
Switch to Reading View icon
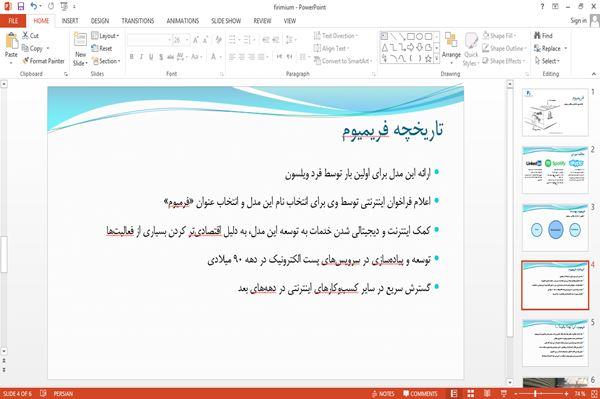[x=487, y=393]
